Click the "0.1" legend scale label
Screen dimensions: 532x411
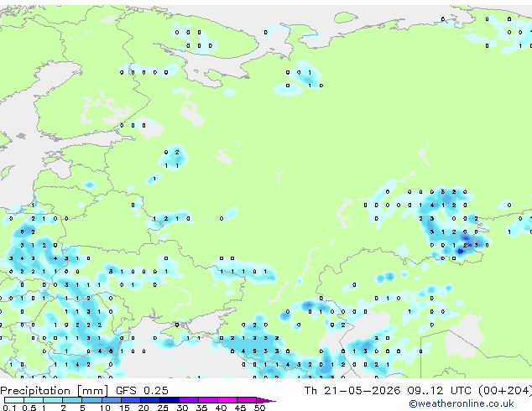(x=9, y=408)
